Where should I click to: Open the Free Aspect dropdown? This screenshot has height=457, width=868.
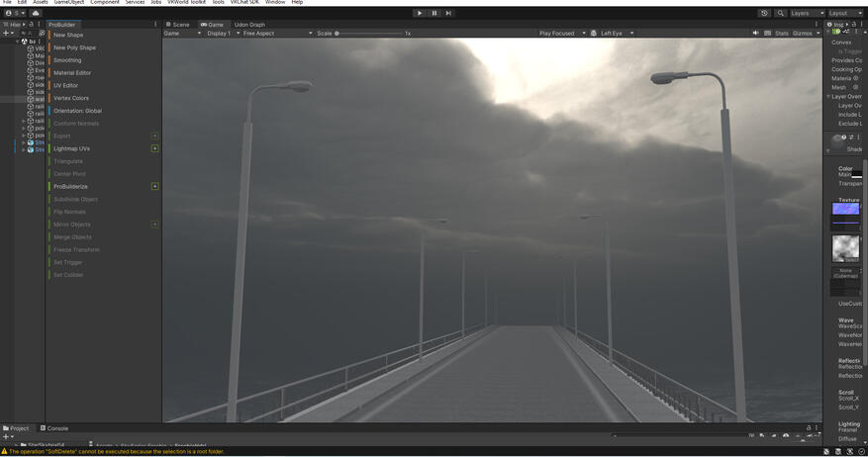[x=277, y=34]
